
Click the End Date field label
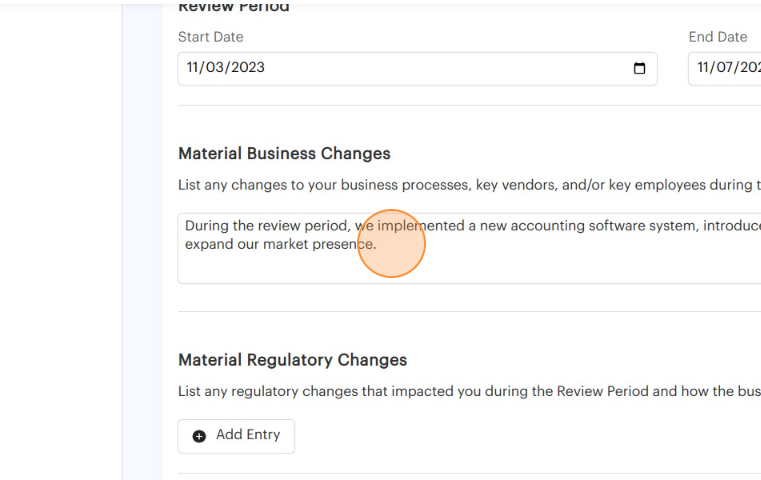pos(717,37)
